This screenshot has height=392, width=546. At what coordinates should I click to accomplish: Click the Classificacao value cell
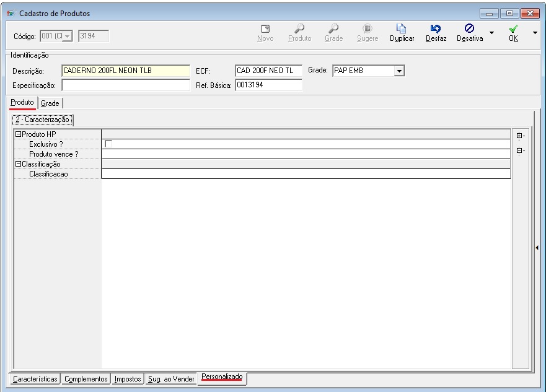coord(306,174)
